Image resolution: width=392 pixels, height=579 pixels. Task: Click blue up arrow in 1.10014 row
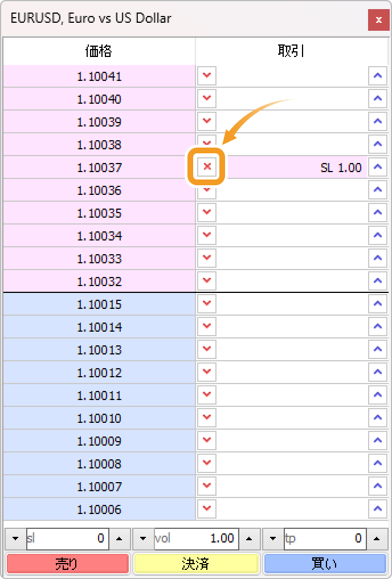coord(377,327)
